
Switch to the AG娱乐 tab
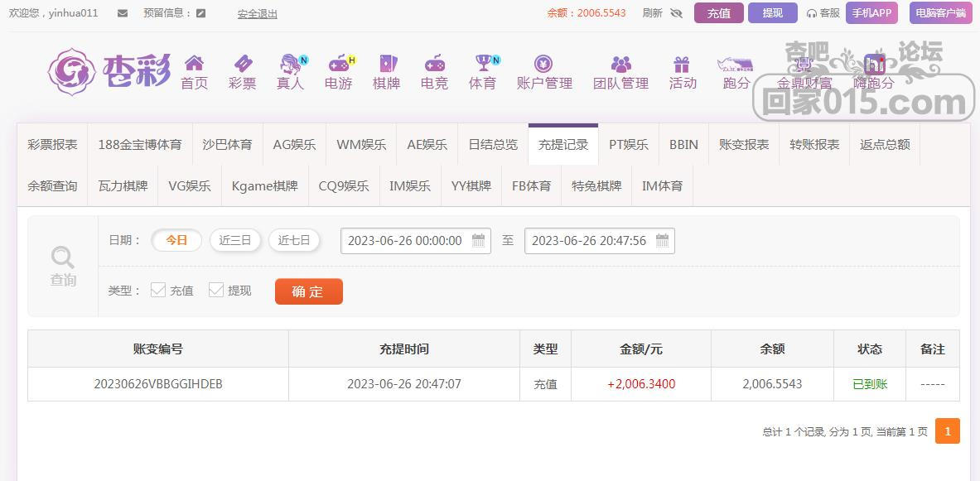pos(294,144)
